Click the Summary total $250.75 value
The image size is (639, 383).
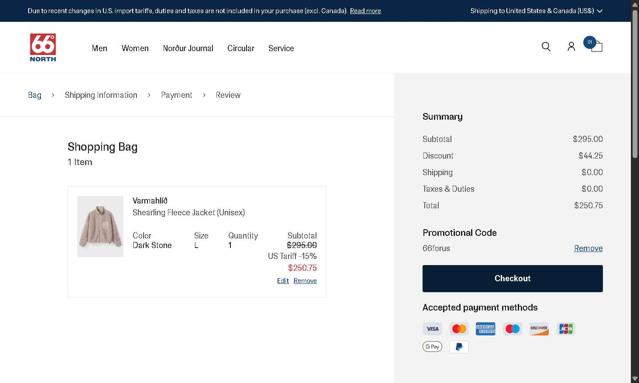pos(588,205)
